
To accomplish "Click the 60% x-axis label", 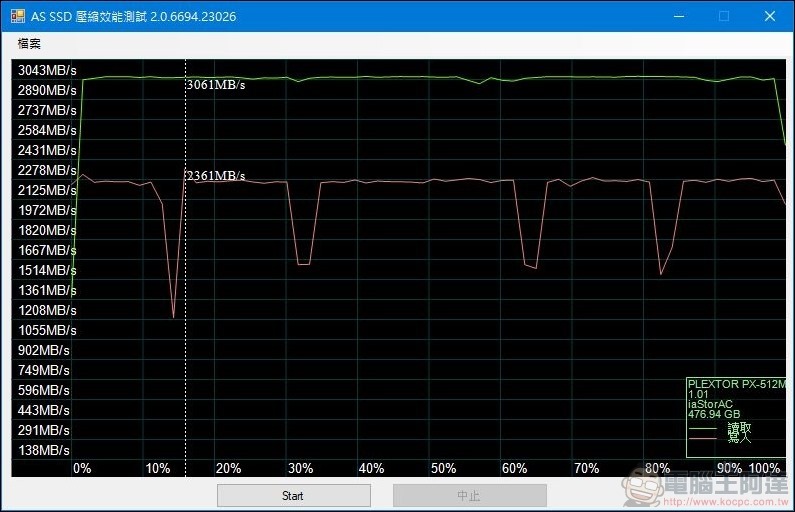I will (515, 468).
